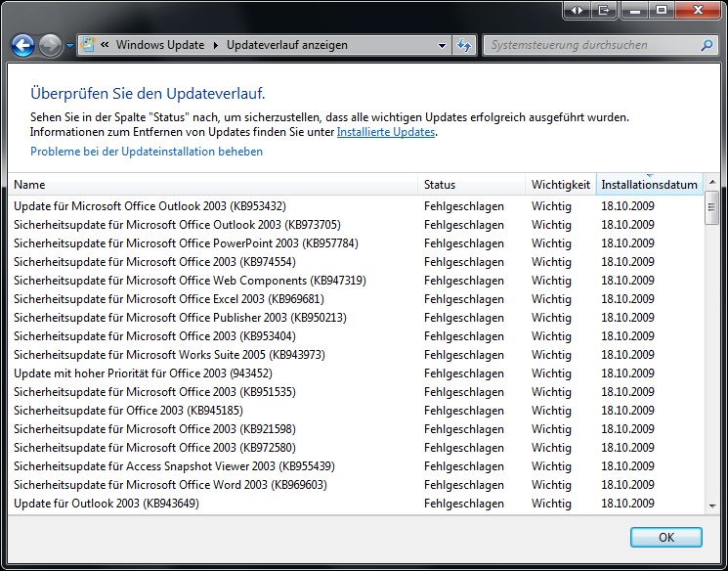Click the heading Überprüfen Sie den Updateverlauf
The height and width of the screenshot is (571, 728).
148,94
